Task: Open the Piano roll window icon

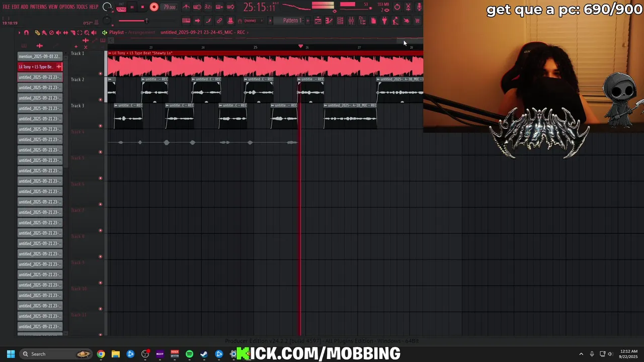Action: [329, 21]
